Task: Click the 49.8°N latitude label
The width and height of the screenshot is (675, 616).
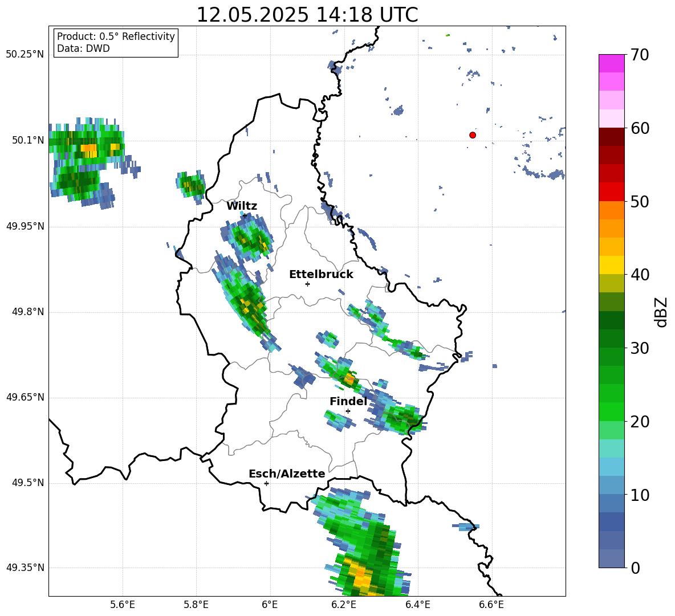Action: [x=29, y=312]
